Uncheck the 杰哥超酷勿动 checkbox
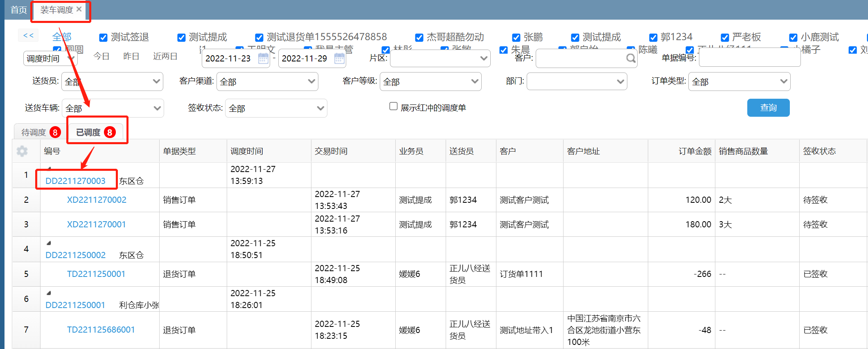 [x=419, y=38]
